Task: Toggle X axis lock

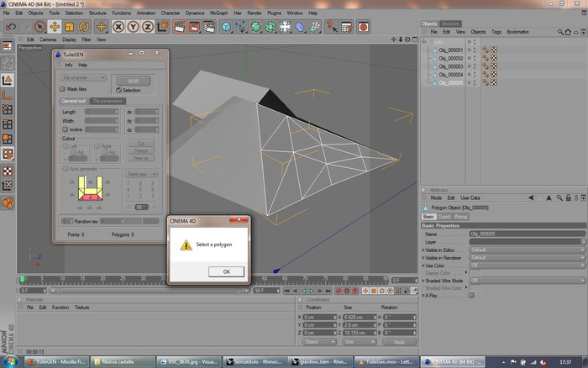Action: point(118,27)
